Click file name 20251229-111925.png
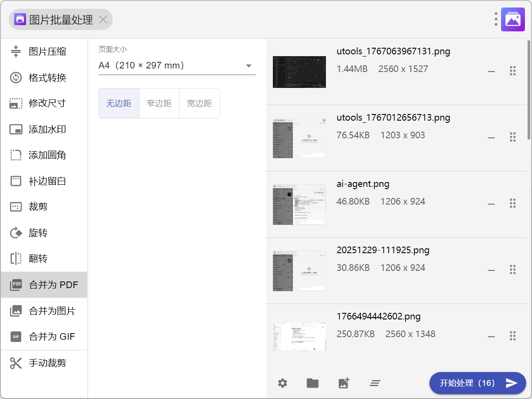 pos(383,250)
